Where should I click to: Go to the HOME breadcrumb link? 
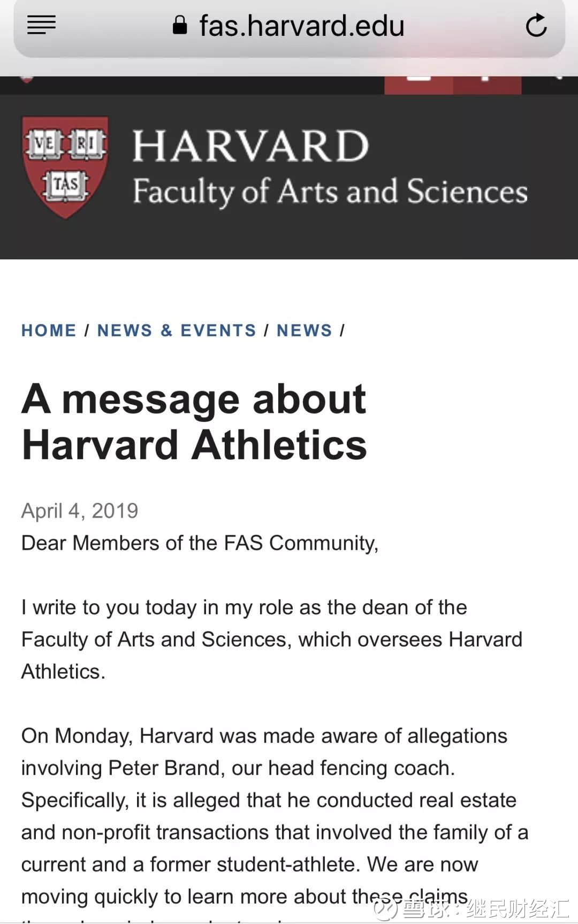coord(49,330)
